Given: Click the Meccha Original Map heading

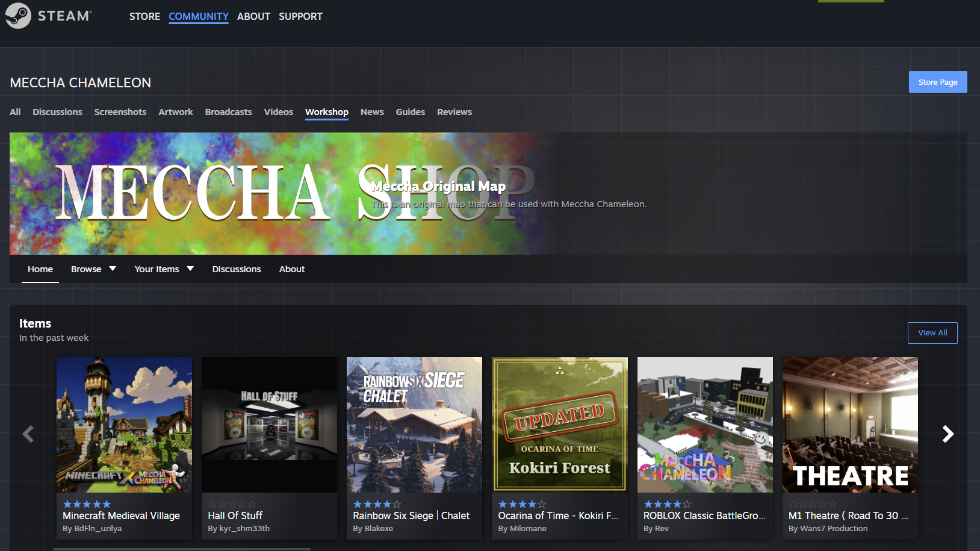Looking at the screenshot, I should coord(438,186).
